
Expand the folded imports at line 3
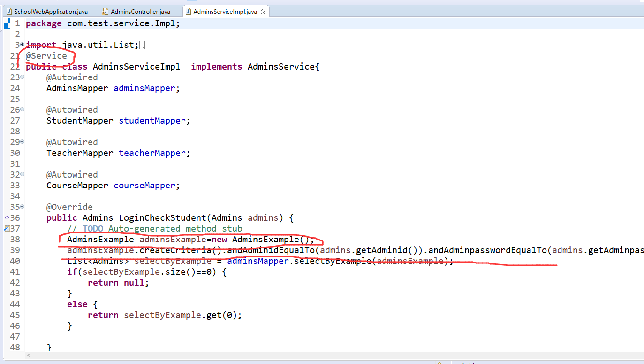tap(22, 45)
